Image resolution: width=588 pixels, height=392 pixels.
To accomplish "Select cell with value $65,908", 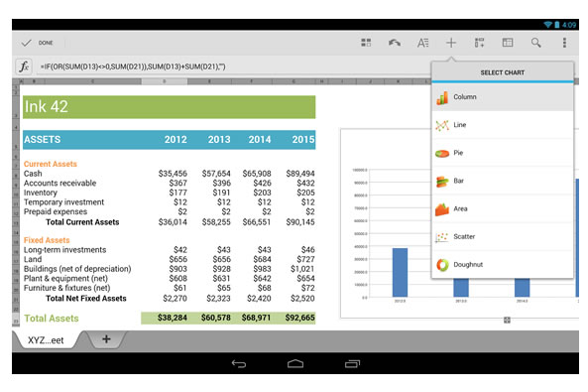I will pyautogui.click(x=257, y=174).
